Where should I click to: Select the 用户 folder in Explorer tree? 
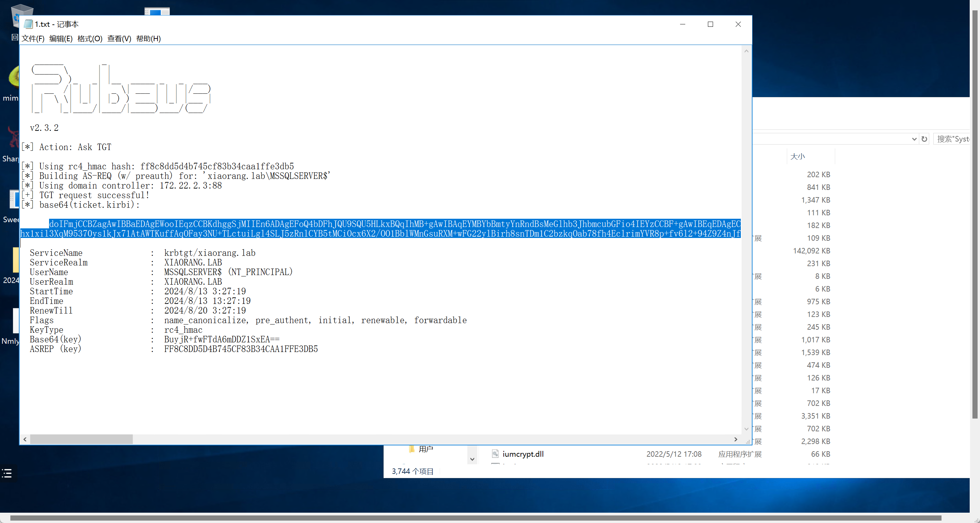click(426, 449)
